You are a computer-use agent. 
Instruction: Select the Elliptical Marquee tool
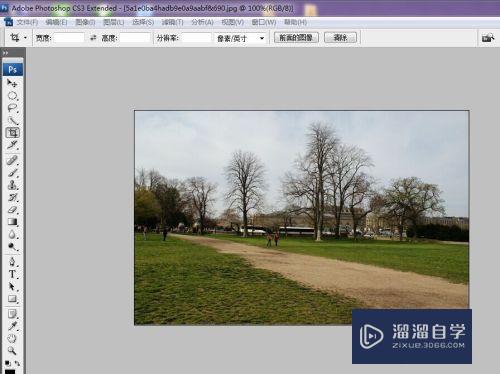point(12,96)
